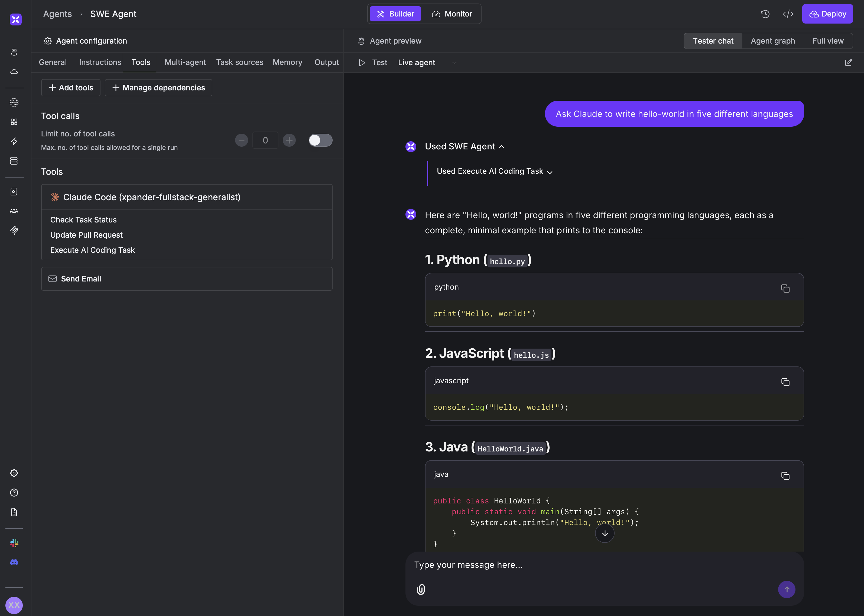864x616 pixels.
Task: Increase the tool calls limit with plus
Action: click(x=289, y=140)
